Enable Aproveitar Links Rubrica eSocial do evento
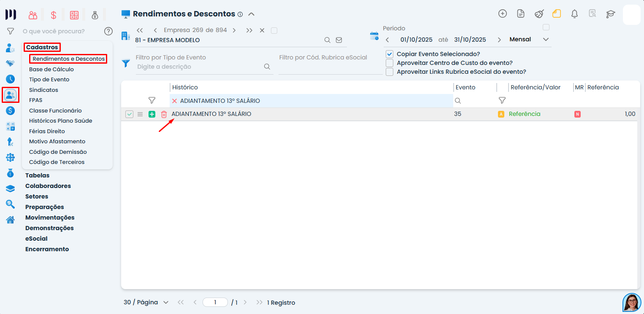Screen dimensions: 644x314 pyautogui.click(x=390, y=72)
